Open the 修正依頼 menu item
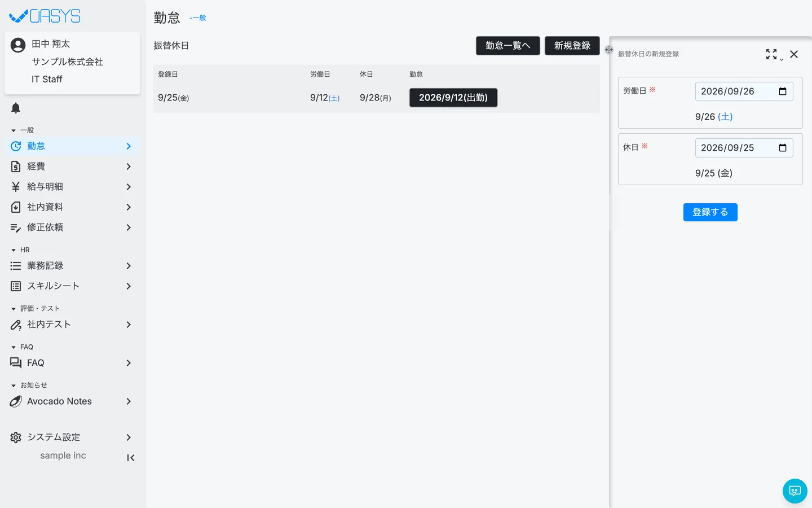812x508 pixels. [x=72, y=227]
